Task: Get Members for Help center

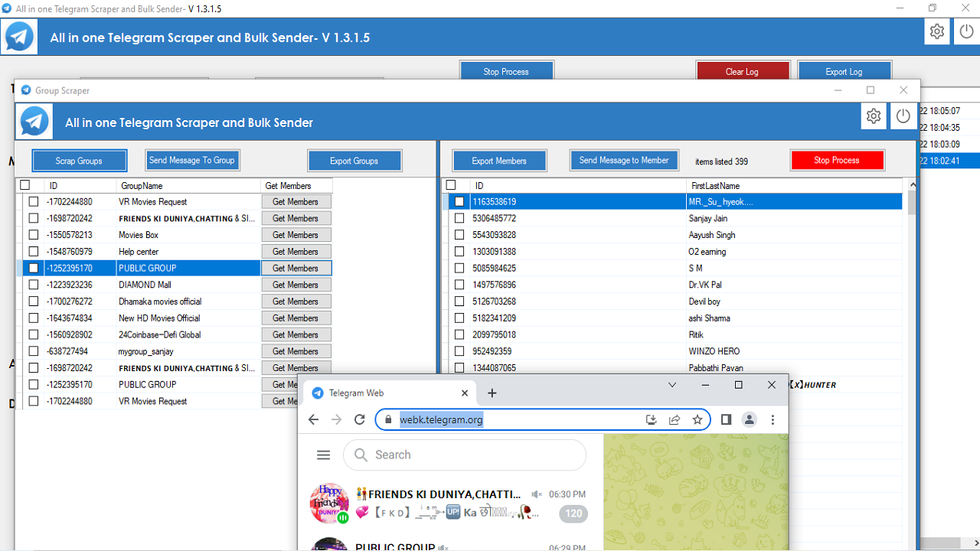Action: pos(296,252)
